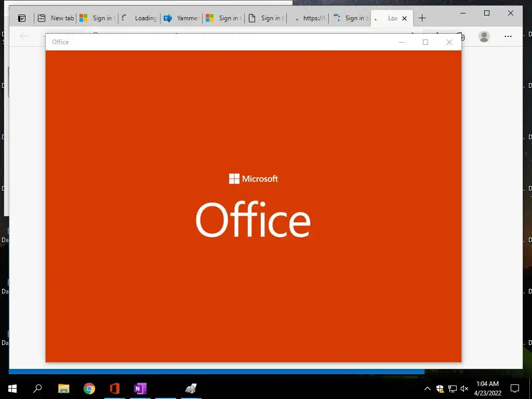Activate Office app in taskbar
Viewport: 532px width, 399px height.
(x=115, y=389)
